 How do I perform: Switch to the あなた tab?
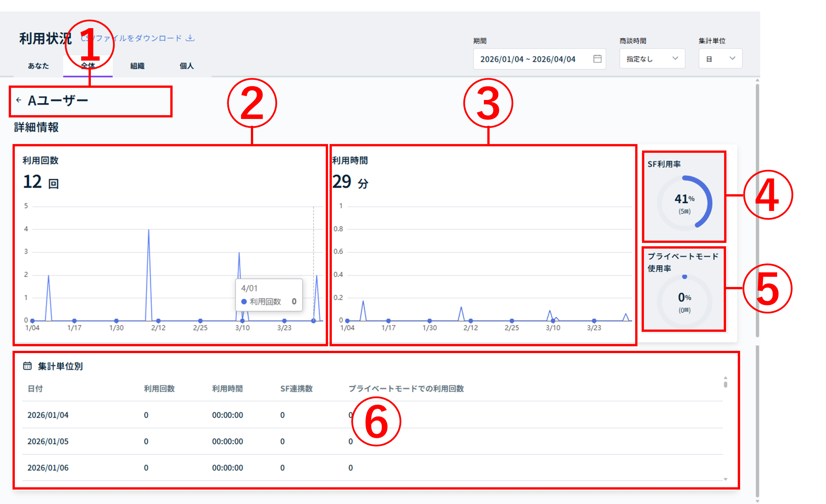38,66
